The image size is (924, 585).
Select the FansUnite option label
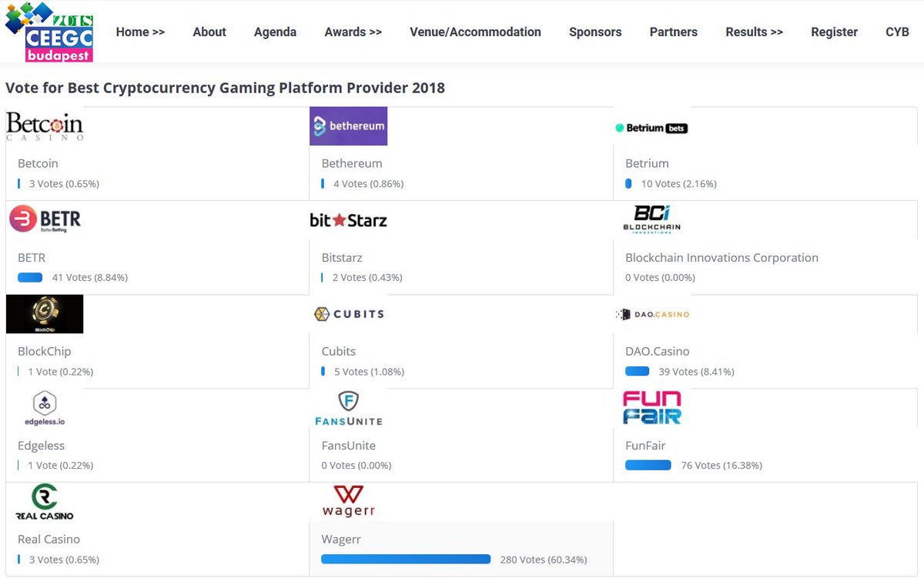[349, 445]
